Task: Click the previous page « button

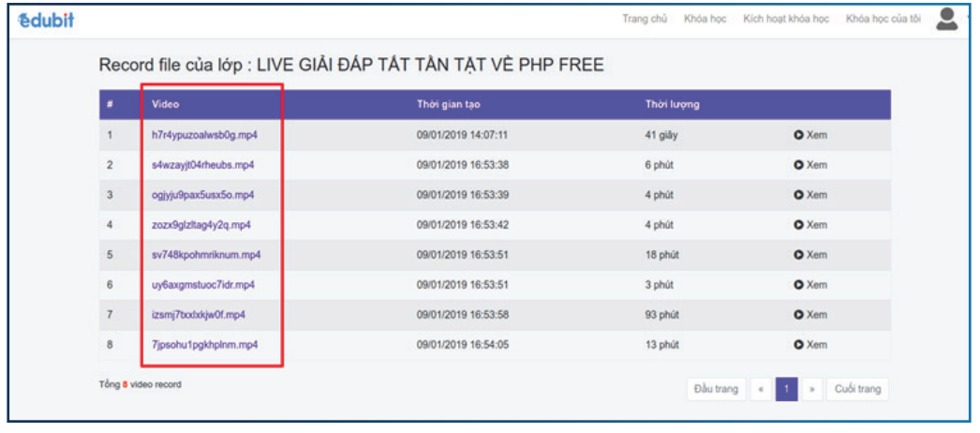Action: 761,389
